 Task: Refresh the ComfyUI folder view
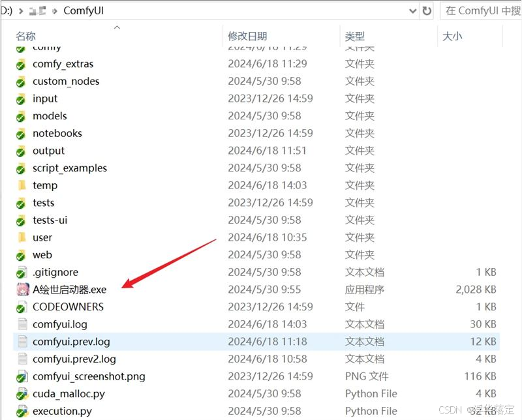coord(427,11)
